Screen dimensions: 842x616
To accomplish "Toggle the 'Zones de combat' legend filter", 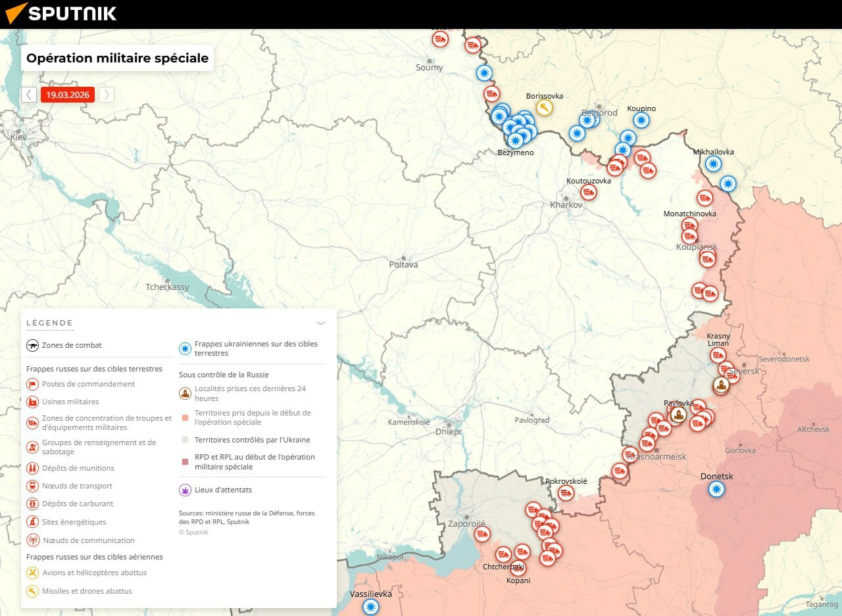I will point(71,345).
